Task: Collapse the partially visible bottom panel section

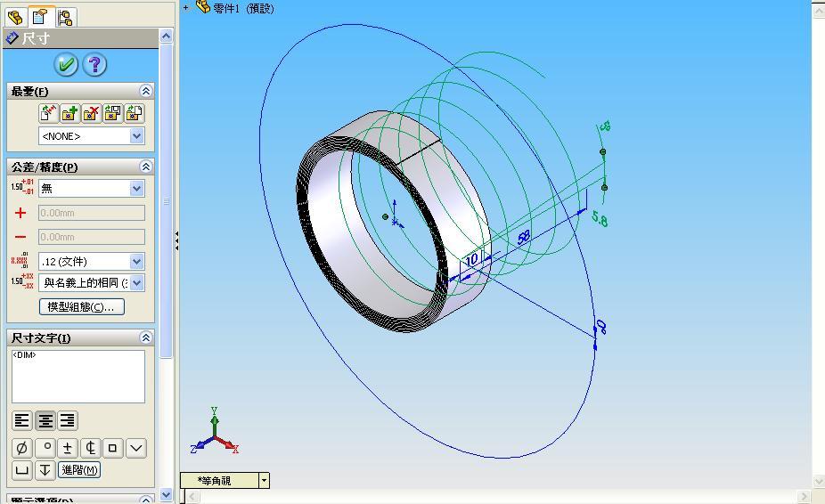Action: 146,499
